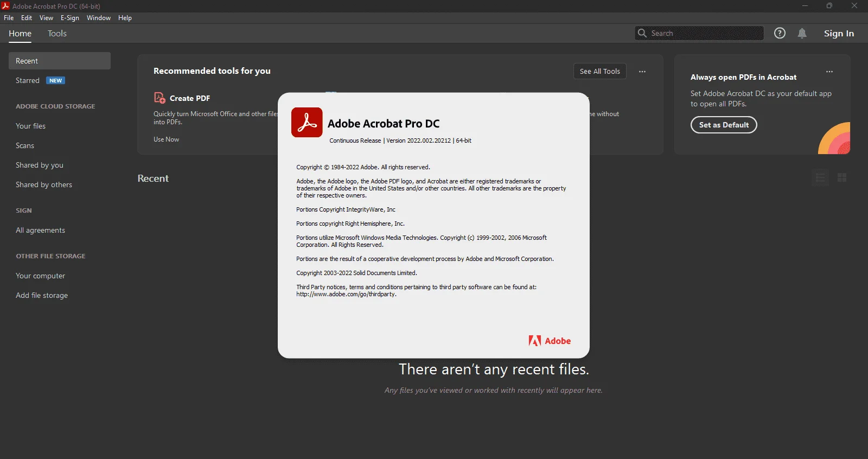
Task: Click the search magnifier icon
Action: tap(642, 33)
